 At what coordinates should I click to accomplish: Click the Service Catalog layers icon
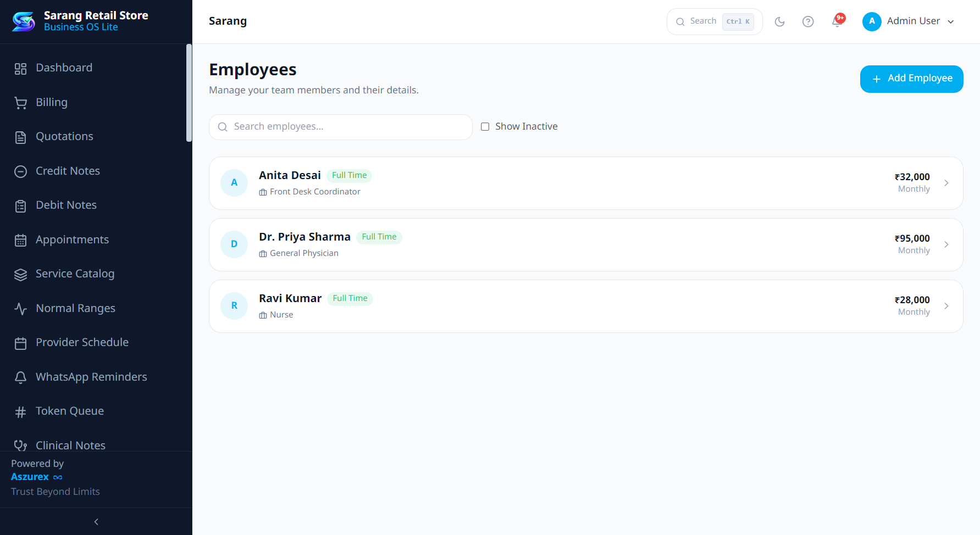[20, 275]
